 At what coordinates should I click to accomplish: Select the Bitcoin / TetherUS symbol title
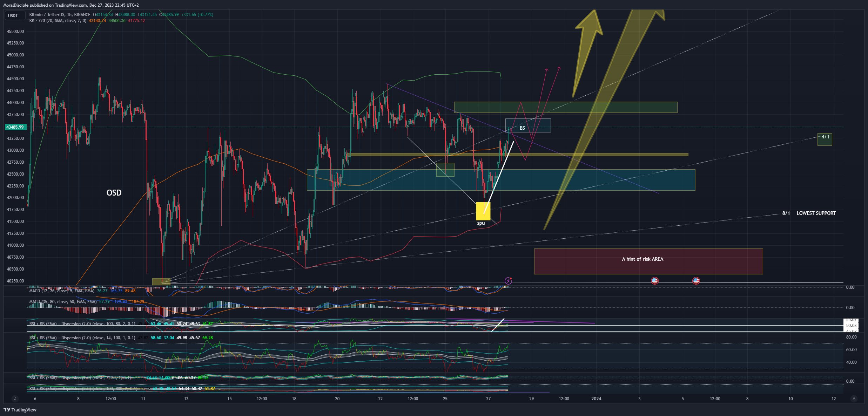click(60, 15)
